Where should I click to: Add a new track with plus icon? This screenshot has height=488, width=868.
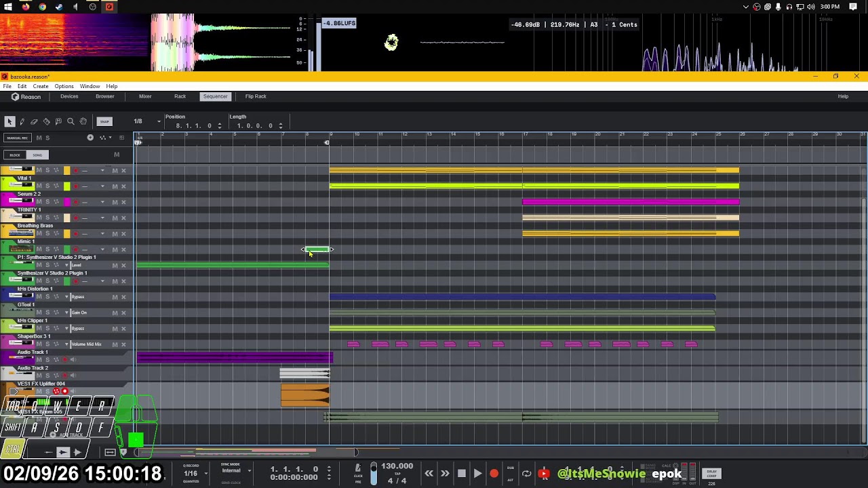click(90, 138)
